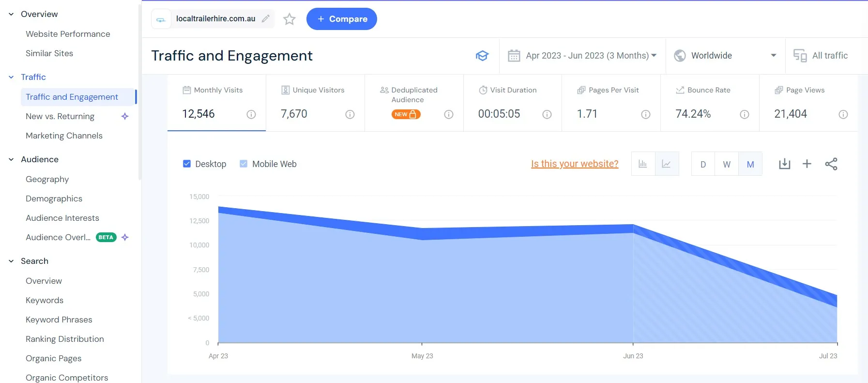Viewport: 868px width, 383px height.
Task: Click the pencil edit icon next to localtrailerhire.com.au
Action: pyautogui.click(x=265, y=19)
